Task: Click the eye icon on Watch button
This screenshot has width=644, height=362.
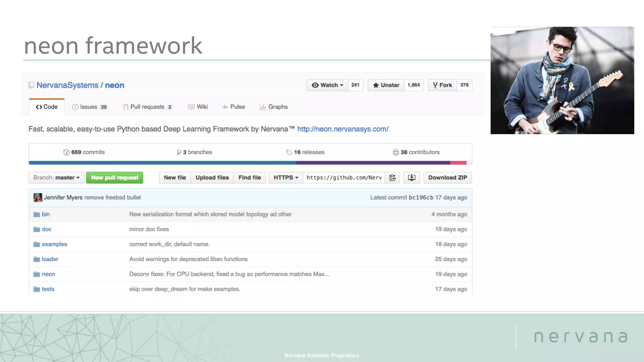Action: 315,85
